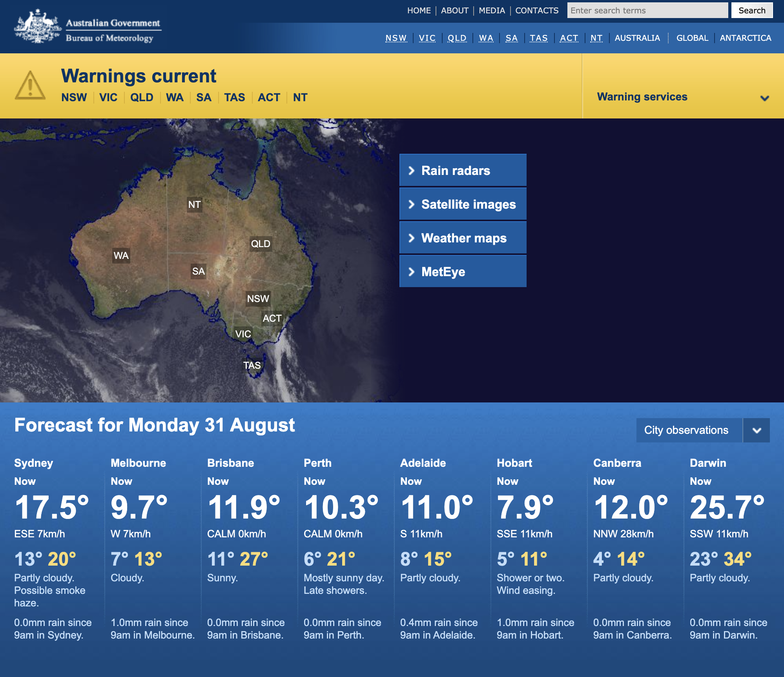The image size is (784, 677).
Task: Click QLD label on the satellite map
Action: tap(260, 244)
